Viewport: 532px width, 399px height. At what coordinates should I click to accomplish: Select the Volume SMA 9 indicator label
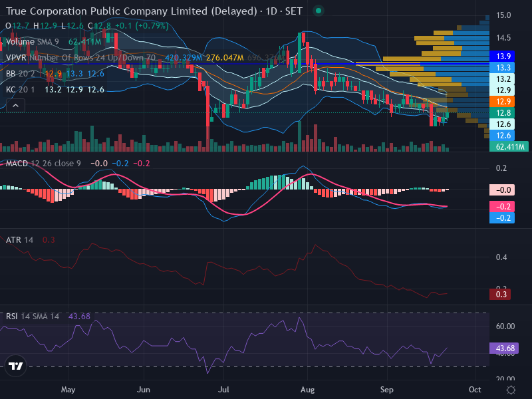pyautogui.click(x=32, y=42)
